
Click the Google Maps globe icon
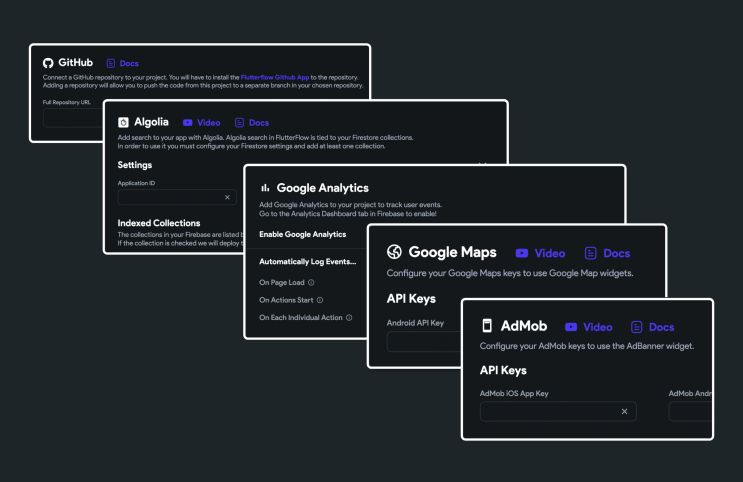(394, 252)
